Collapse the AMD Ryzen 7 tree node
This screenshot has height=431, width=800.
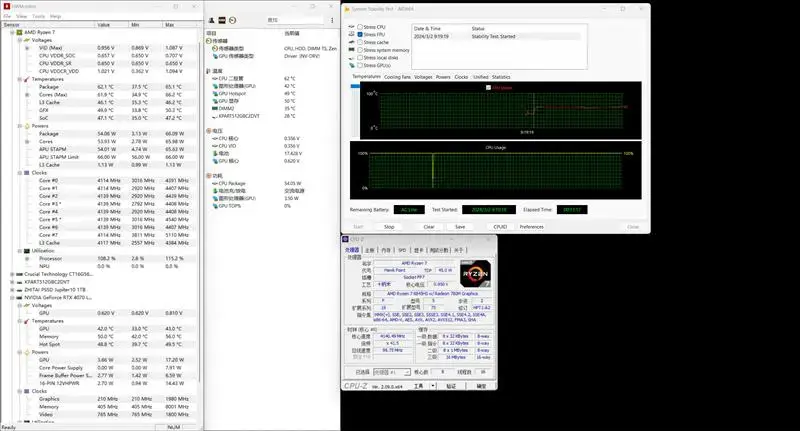click(x=12, y=32)
